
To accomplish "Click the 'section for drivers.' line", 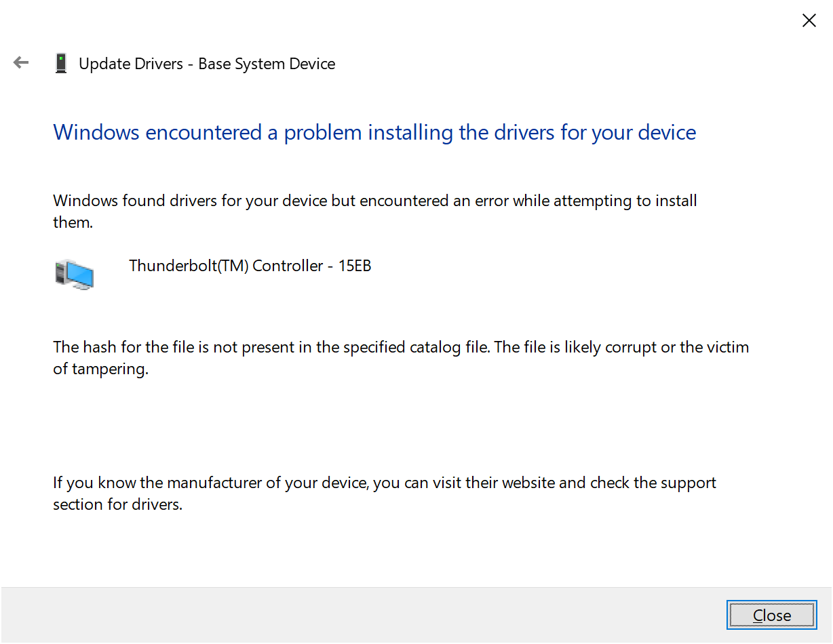I will (x=118, y=504).
